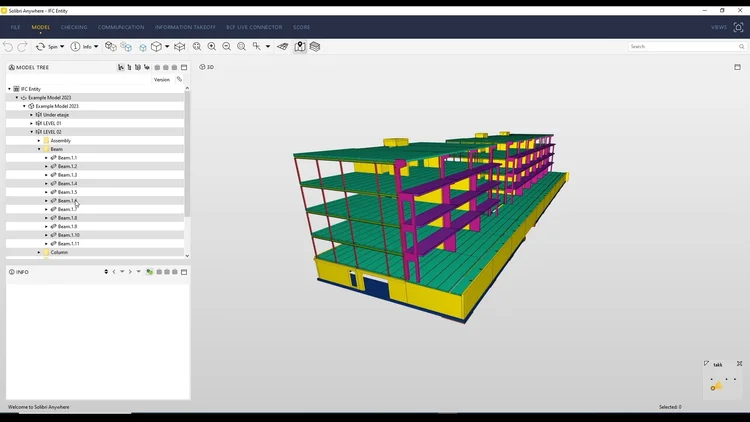Viewport: 750px width, 422px height.
Task: Click the VIEWS button at top right
Action: (718, 27)
